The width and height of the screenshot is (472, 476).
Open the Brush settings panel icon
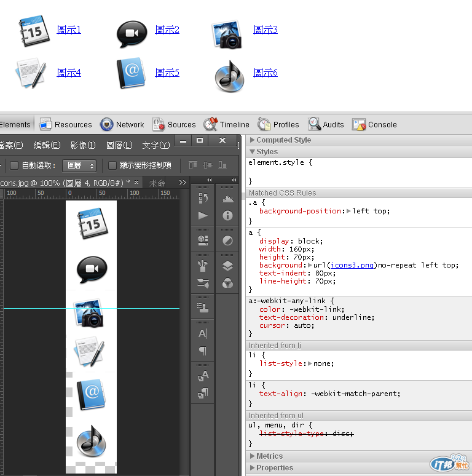click(203, 284)
